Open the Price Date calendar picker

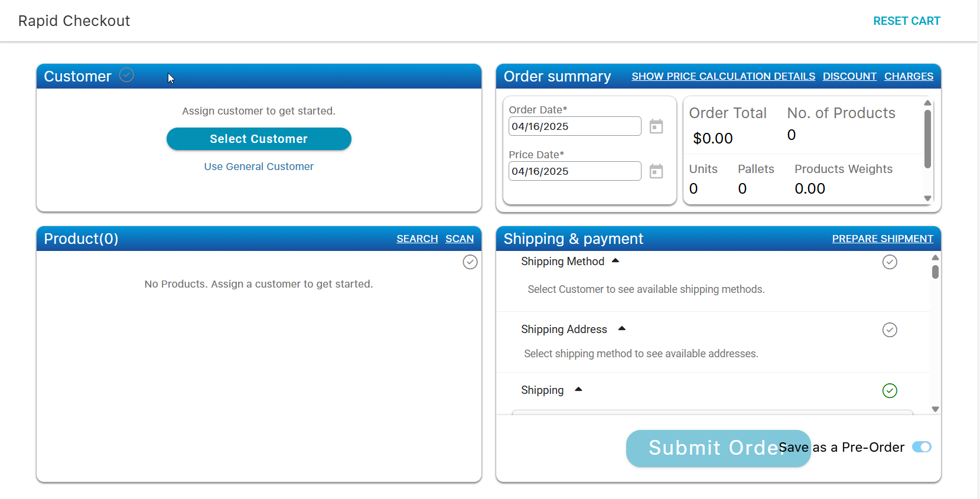point(656,171)
